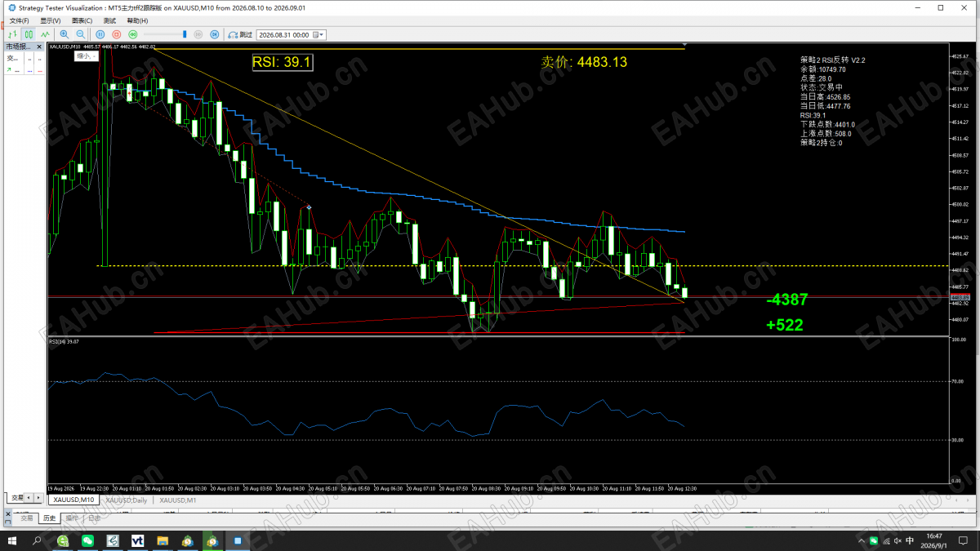
Task: Pause the strategy tester visualization
Action: coord(100,34)
